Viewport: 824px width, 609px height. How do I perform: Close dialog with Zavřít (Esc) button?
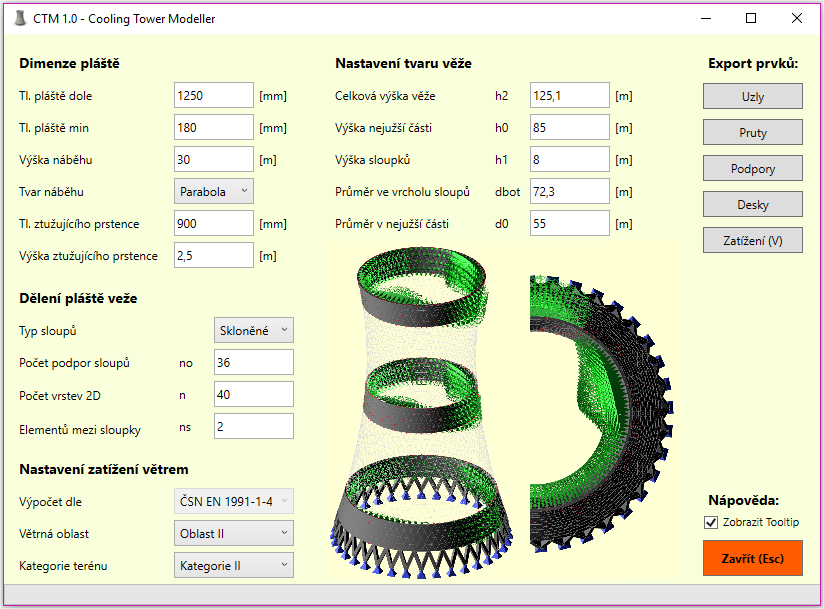coord(753,558)
